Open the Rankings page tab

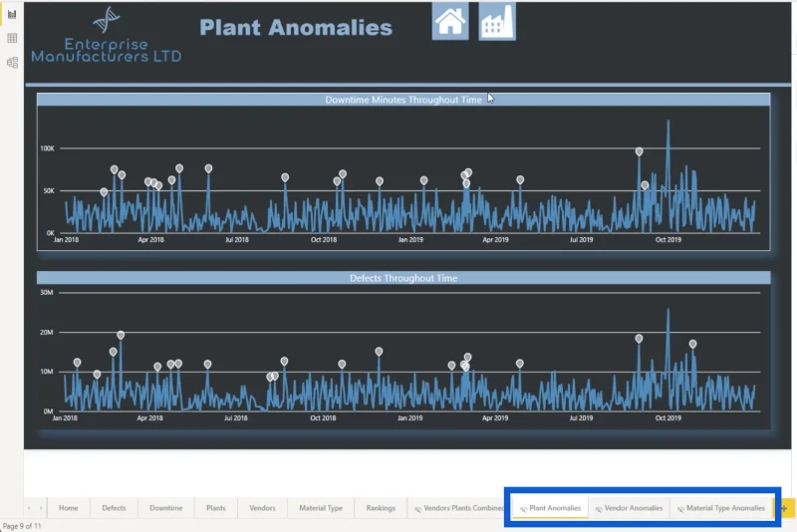pos(381,508)
